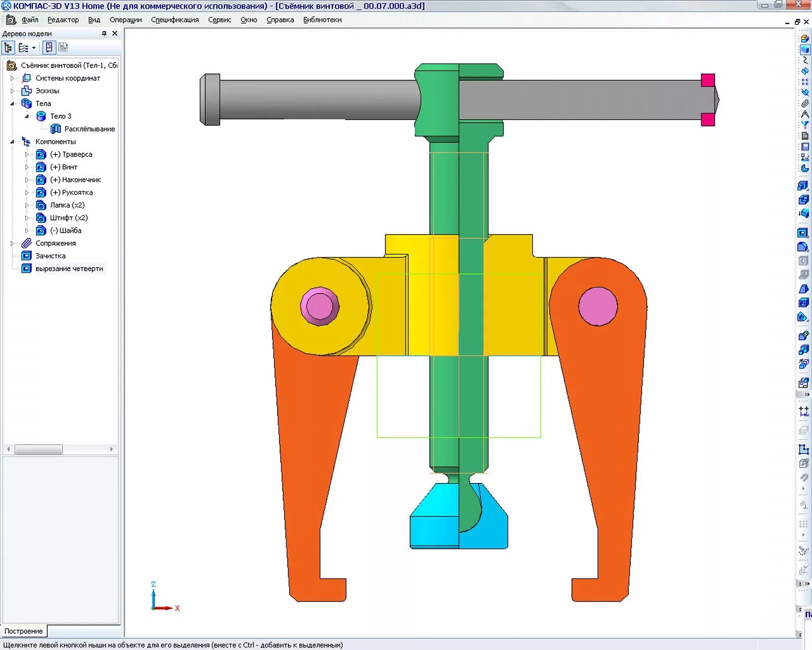The image size is (812, 650).
Task: Open the assembly editing toolbar icon
Action: 805,39
